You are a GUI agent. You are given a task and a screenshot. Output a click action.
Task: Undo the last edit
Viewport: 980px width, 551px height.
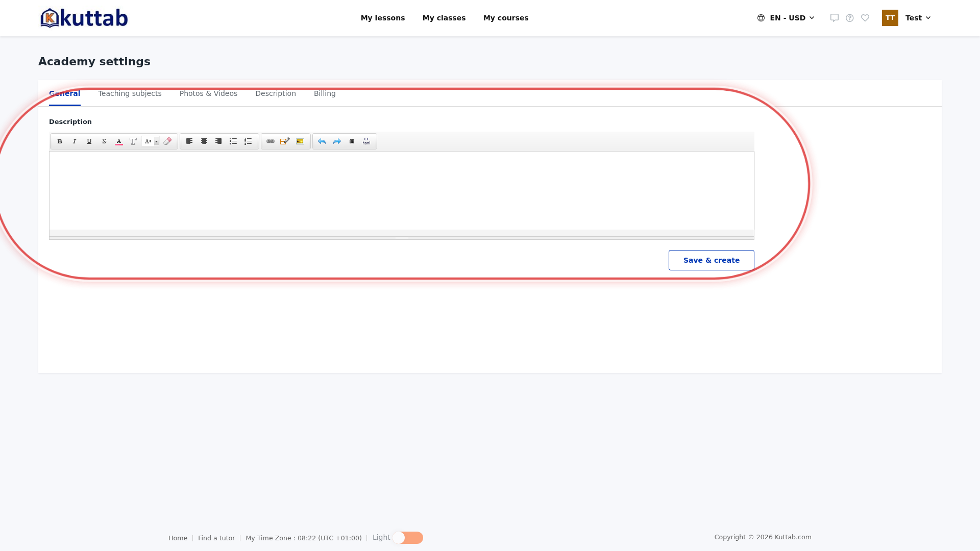[322, 141]
